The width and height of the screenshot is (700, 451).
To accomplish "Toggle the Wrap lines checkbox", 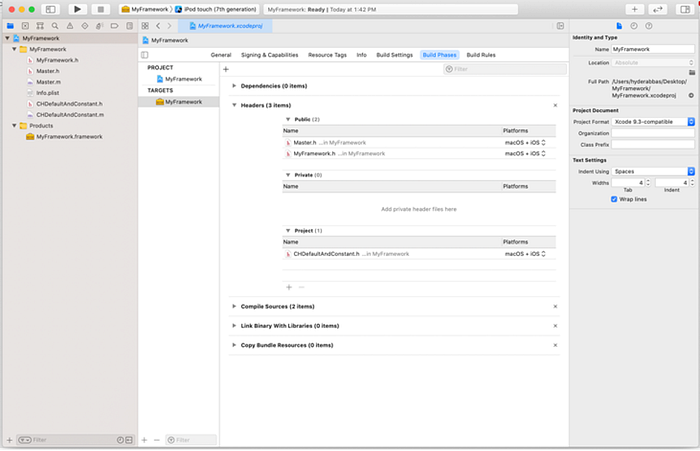I will click(x=614, y=199).
